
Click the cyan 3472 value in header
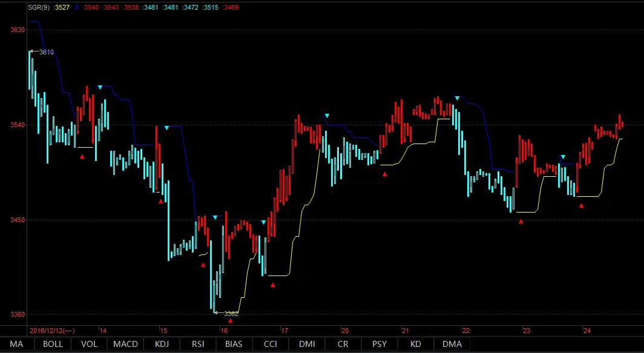point(191,7)
